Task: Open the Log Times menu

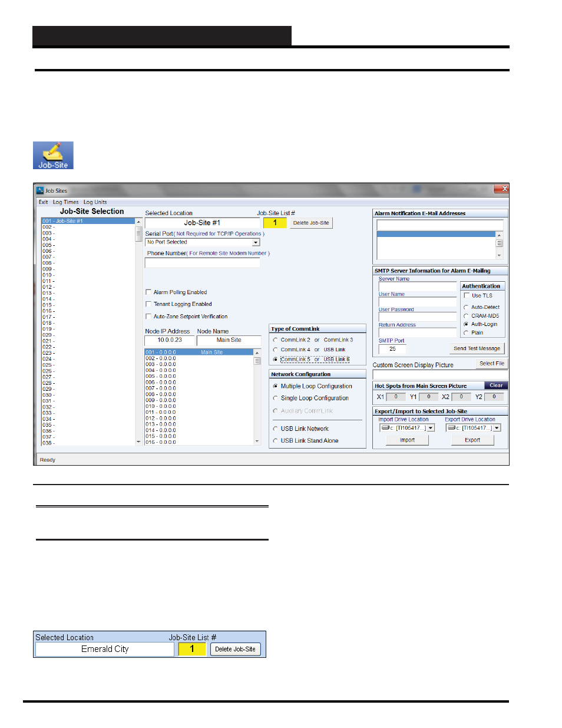Action: point(65,202)
